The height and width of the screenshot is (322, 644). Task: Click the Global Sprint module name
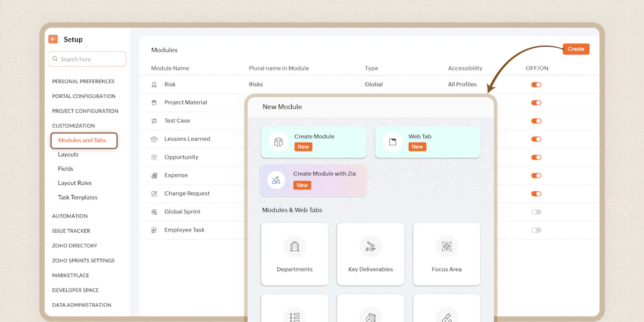[182, 212]
